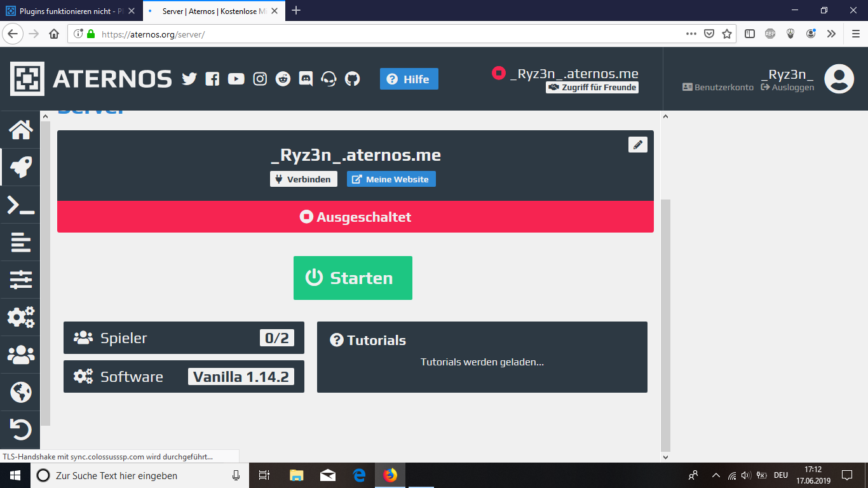Open the worlds globe icon in sidebar

[20, 392]
